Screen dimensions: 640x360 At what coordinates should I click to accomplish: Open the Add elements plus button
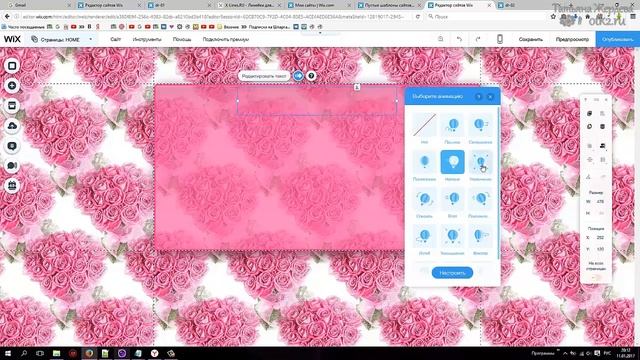(12, 86)
